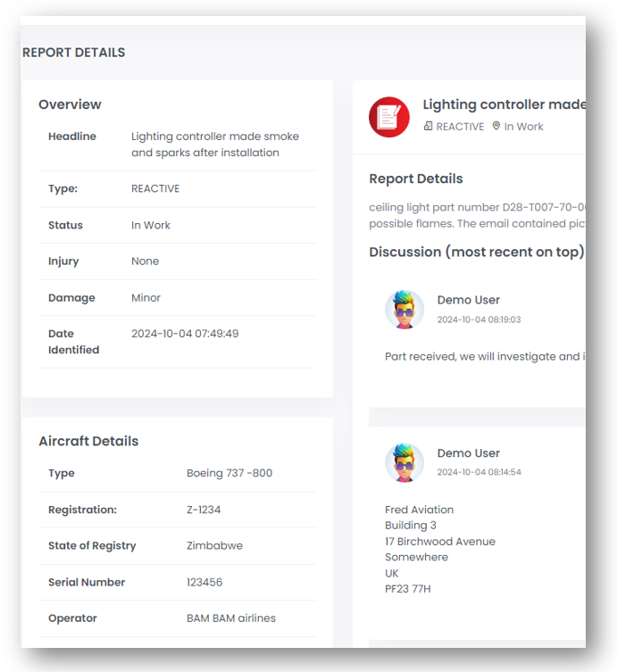Click Demo User avatar on the 08:19:03 comment
This screenshot has width=617, height=672.
pos(404,310)
